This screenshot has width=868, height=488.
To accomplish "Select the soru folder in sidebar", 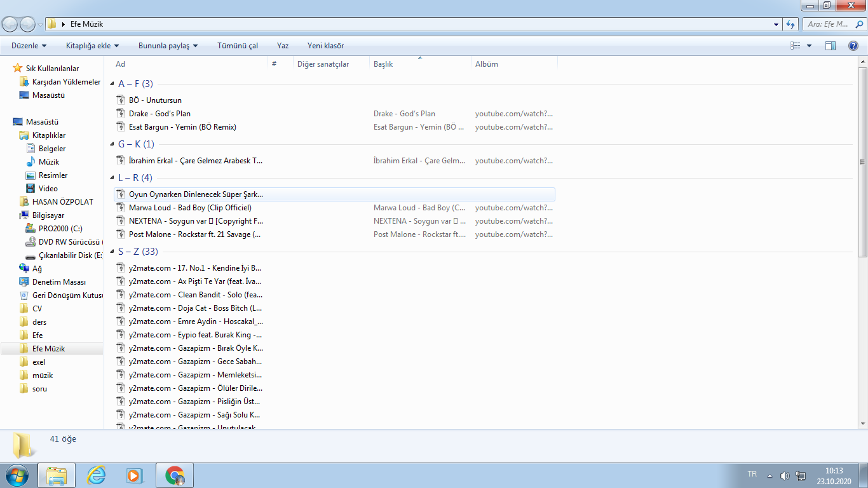I will [39, 388].
